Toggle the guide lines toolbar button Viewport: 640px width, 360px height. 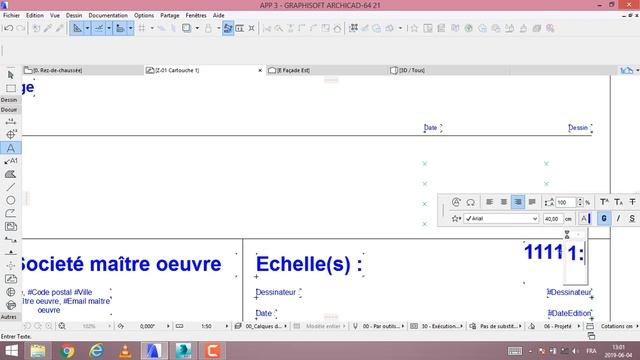tap(77, 28)
